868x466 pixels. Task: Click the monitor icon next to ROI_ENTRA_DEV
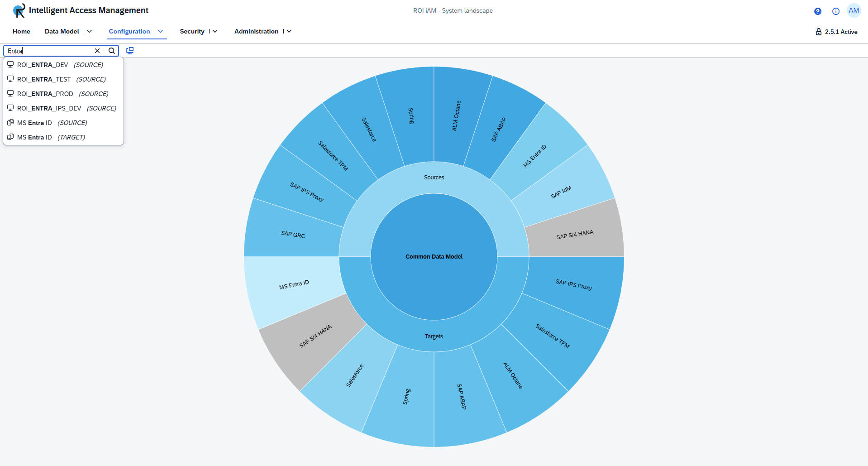pos(10,64)
